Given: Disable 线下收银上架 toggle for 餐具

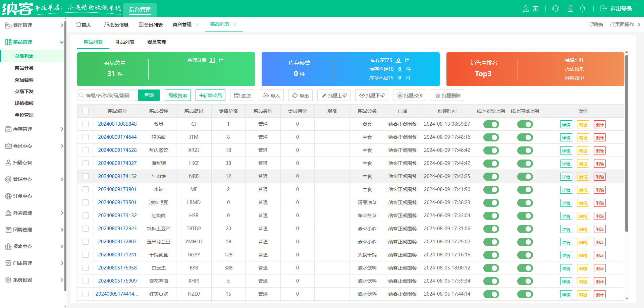Looking at the screenshot, I should [x=491, y=124].
